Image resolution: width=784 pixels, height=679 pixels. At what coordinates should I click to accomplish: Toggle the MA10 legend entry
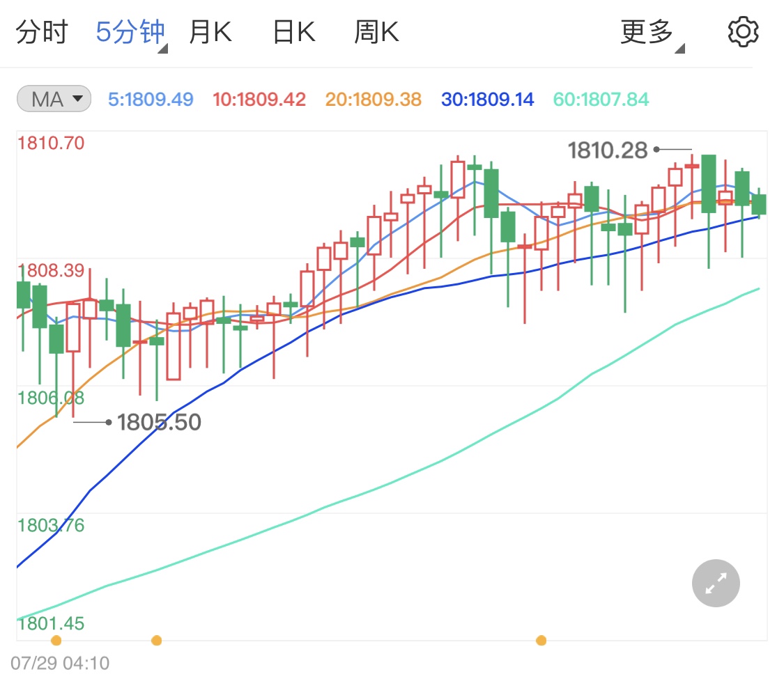(x=259, y=98)
